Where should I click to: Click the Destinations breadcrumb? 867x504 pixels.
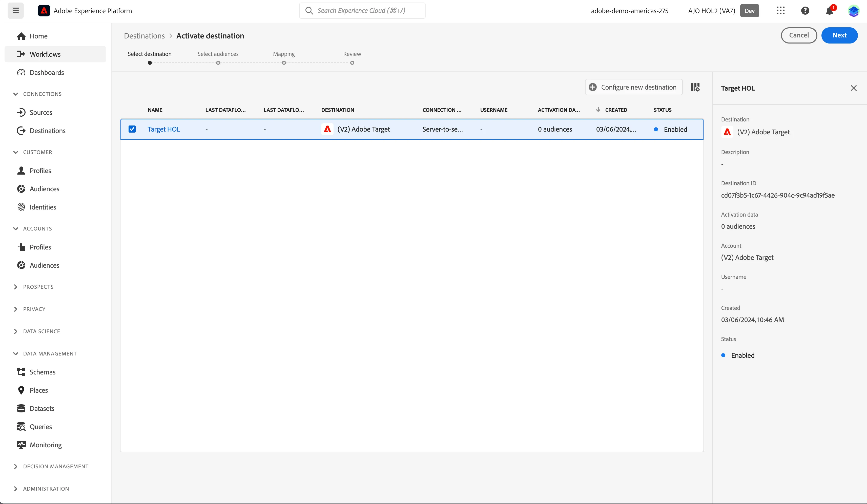point(144,36)
